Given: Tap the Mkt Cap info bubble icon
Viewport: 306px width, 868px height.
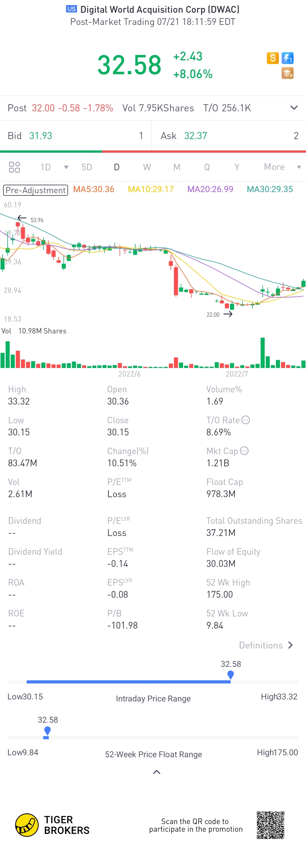Looking at the screenshot, I should [244, 451].
